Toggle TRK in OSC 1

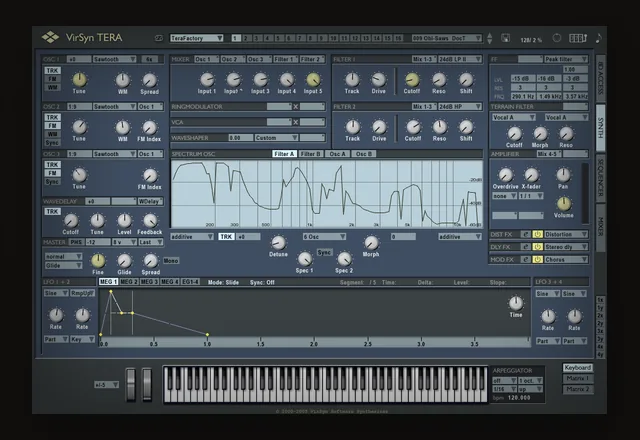coord(52,71)
